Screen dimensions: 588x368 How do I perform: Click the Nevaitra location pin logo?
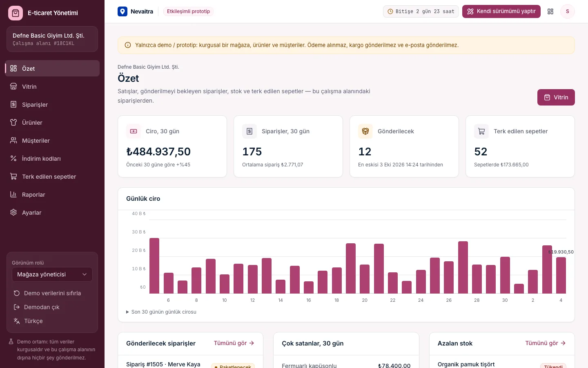coord(122,11)
